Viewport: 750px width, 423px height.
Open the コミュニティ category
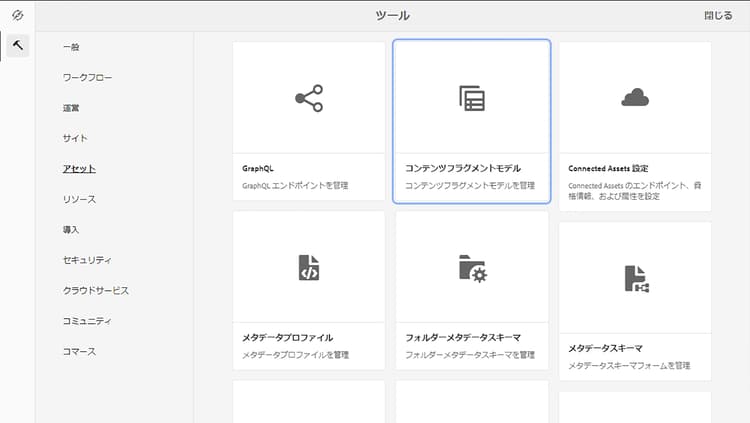tap(87, 321)
